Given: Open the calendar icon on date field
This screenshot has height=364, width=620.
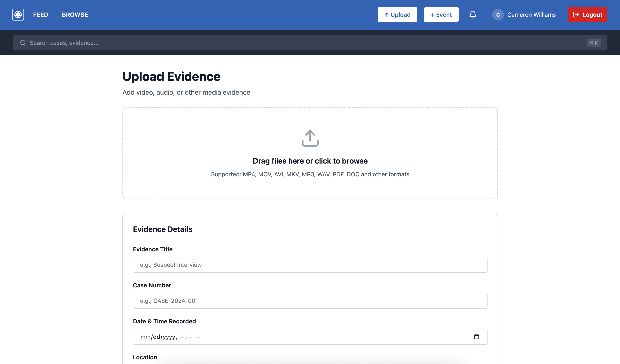Looking at the screenshot, I should (x=477, y=337).
